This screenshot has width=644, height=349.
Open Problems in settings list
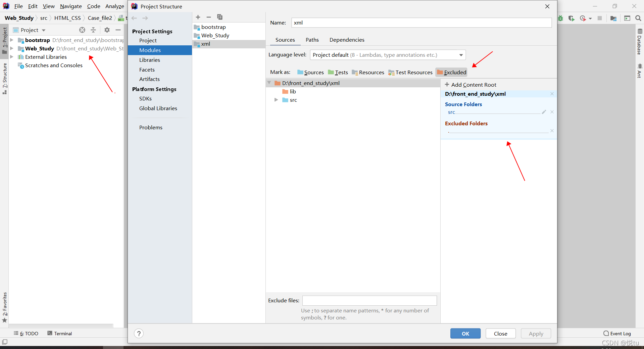coord(151,127)
